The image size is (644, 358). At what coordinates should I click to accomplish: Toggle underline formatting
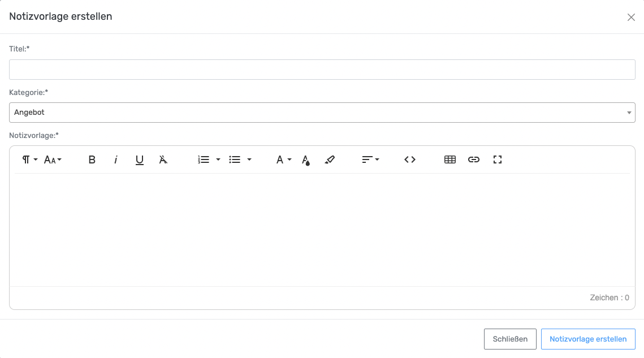[140, 160]
